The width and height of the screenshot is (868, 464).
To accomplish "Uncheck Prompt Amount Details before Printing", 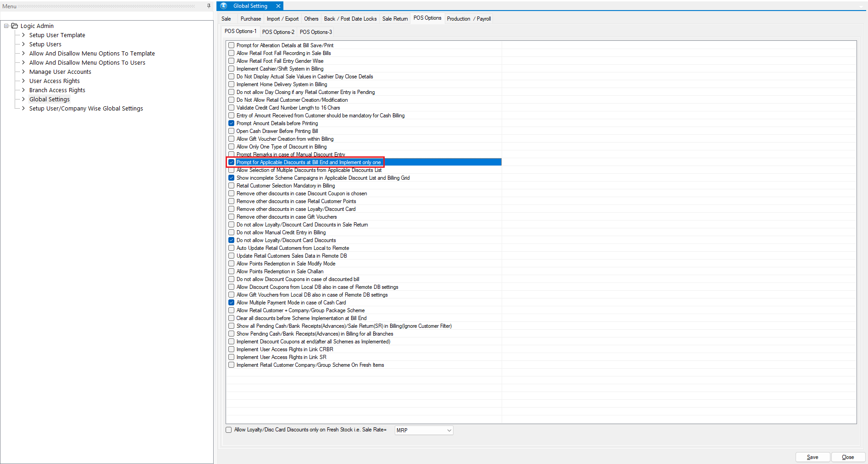I will pos(232,123).
